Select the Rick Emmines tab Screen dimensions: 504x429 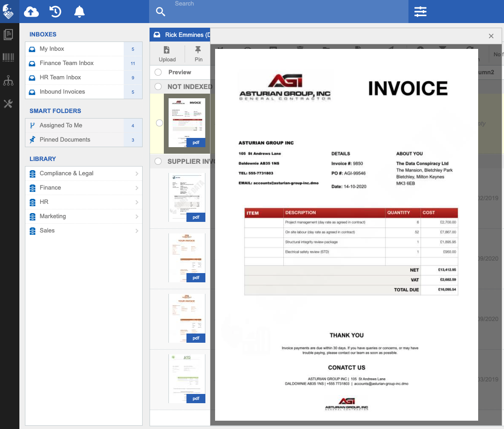coord(180,35)
